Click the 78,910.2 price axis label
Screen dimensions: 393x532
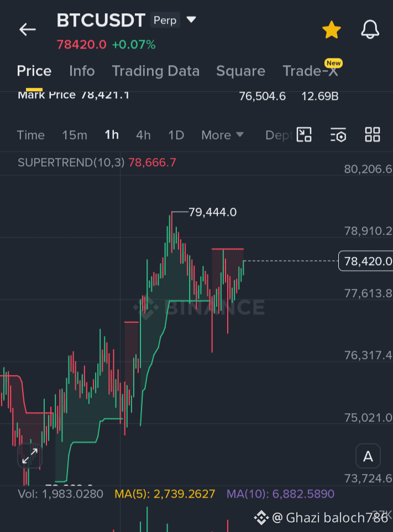[368, 231]
